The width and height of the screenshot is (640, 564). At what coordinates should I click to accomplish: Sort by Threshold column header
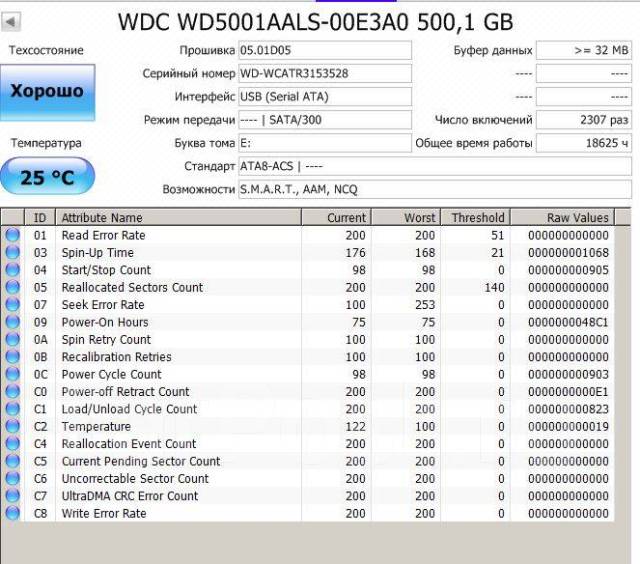coord(476,218)
